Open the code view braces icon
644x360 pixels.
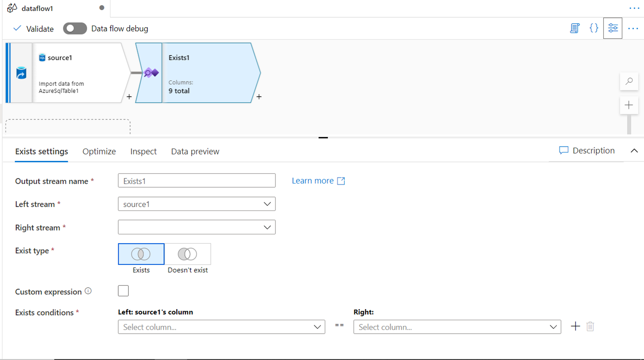point(594,28)
